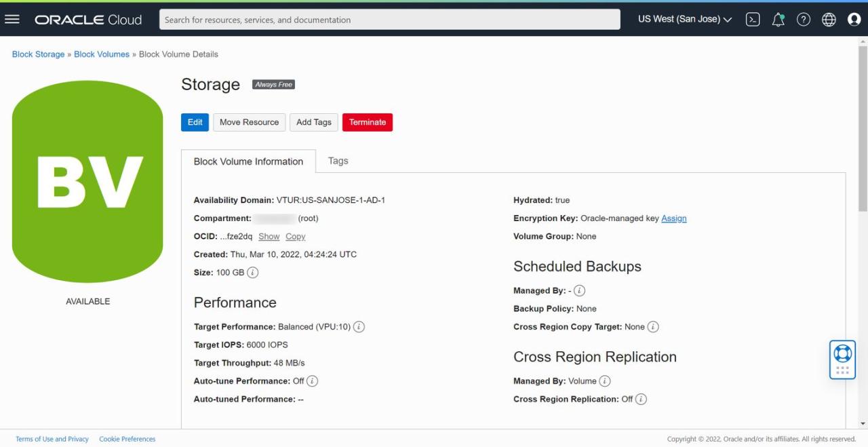The height and width of the screenshot is (447, 868).
Task: Click info icon beside Managed By Volume
Action: [604, 381]
